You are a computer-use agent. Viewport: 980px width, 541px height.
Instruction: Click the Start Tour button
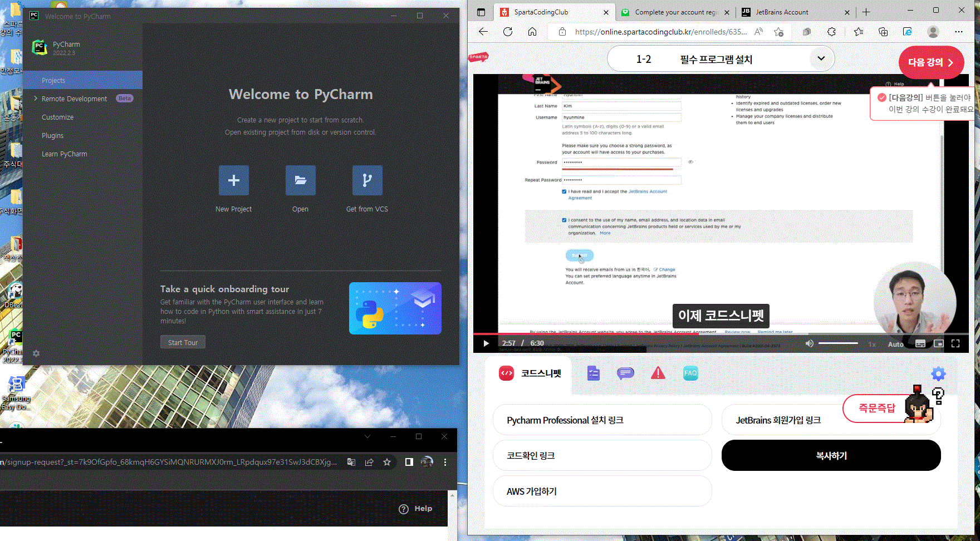click(183, 342)
